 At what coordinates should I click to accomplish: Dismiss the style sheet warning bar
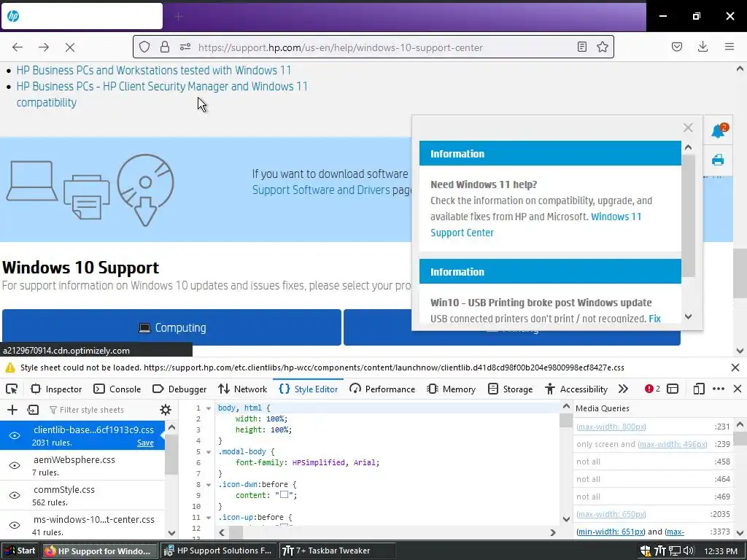(x=735, y=367)
